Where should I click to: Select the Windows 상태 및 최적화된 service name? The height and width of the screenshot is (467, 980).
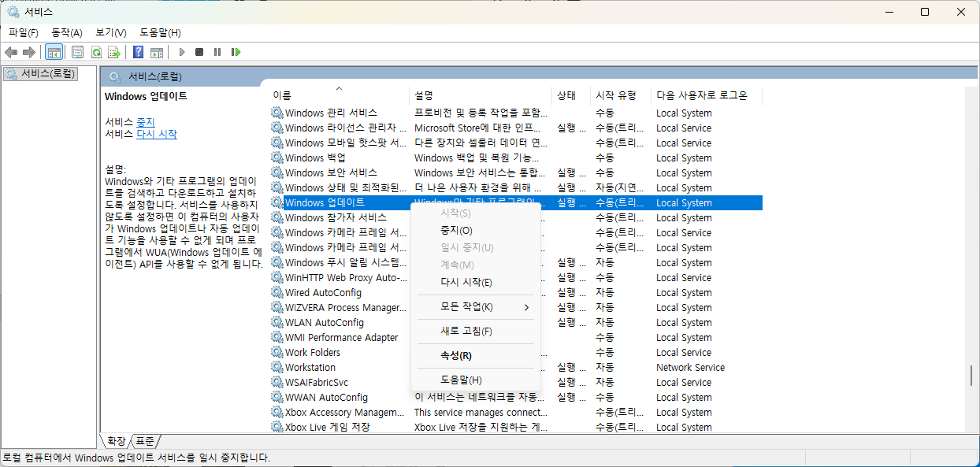pyautogui.click(x=346, y=187)
